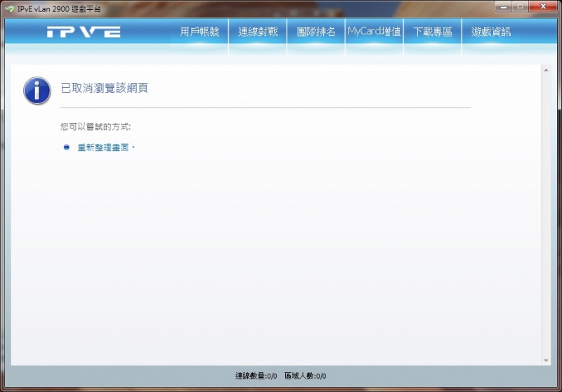The height and width of the screenshot is (392, 562).
Task: Go to the 下載專區 tab
Action: (433, 32)
